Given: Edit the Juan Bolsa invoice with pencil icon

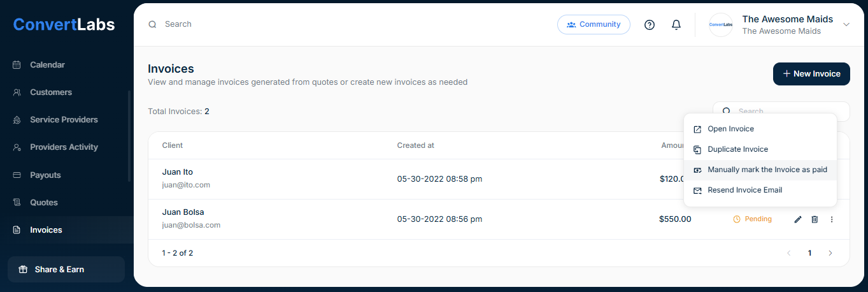Looking at the screenshot, I should click(798, 219).
